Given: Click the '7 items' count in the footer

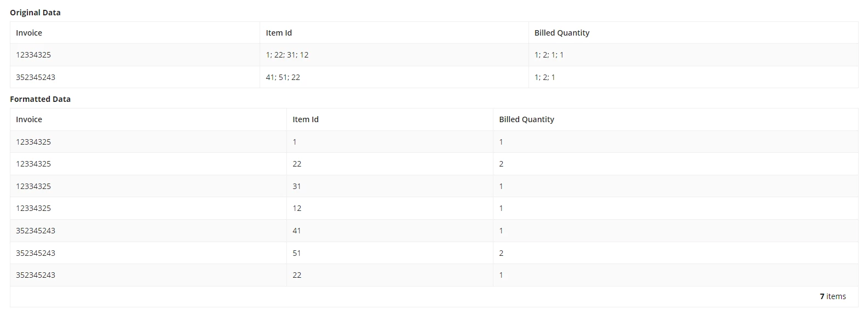Looking at the screenshot, I should click(x=832, y=296).
